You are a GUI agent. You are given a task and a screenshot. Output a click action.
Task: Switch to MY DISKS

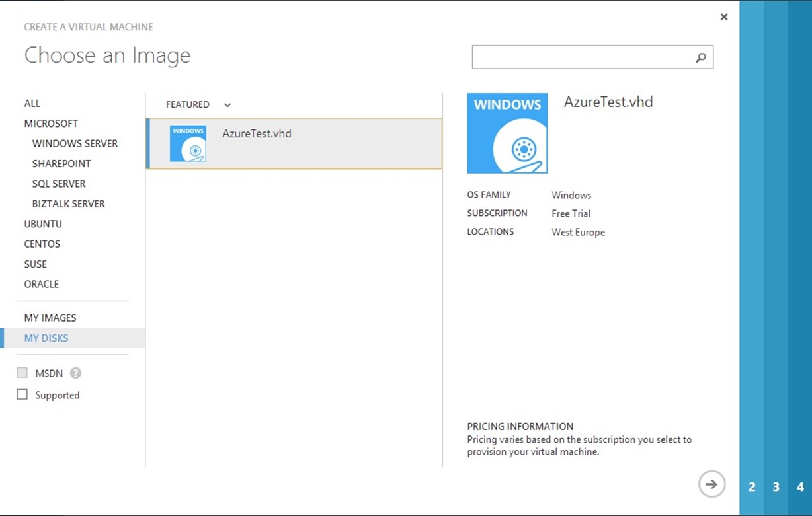point(73,338)
